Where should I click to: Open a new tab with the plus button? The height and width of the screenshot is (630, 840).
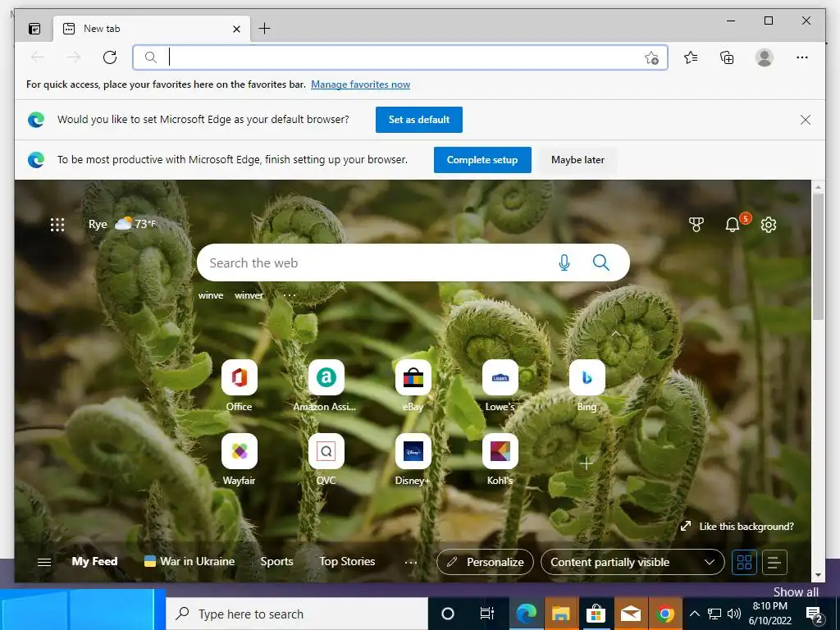click(x=264, y=29)
